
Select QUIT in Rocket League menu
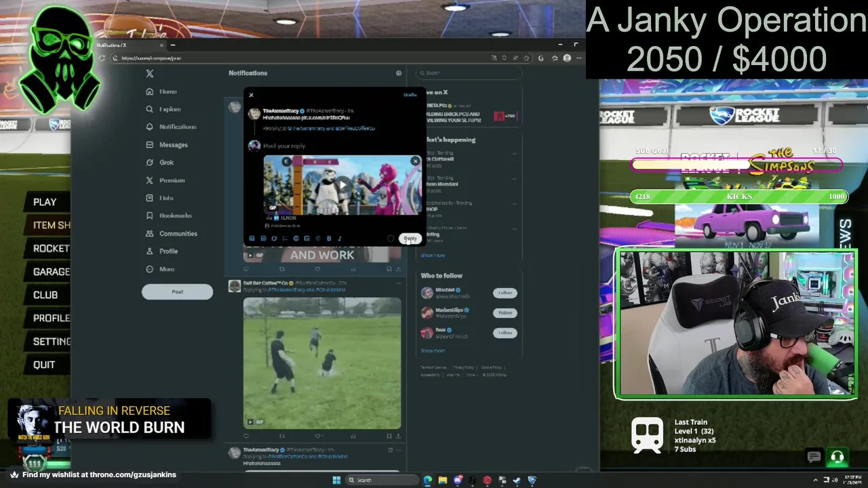tap(44, 365)
